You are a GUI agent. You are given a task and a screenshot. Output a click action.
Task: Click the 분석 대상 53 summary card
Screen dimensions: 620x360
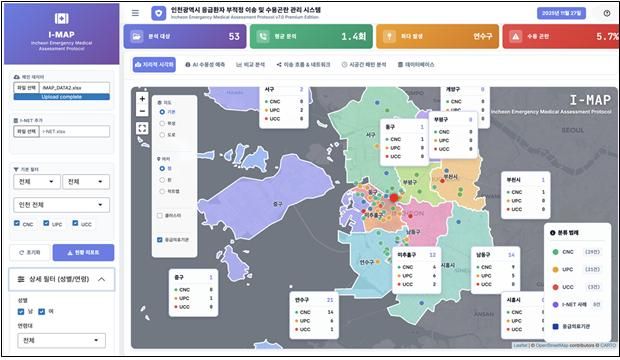[185, 36]
